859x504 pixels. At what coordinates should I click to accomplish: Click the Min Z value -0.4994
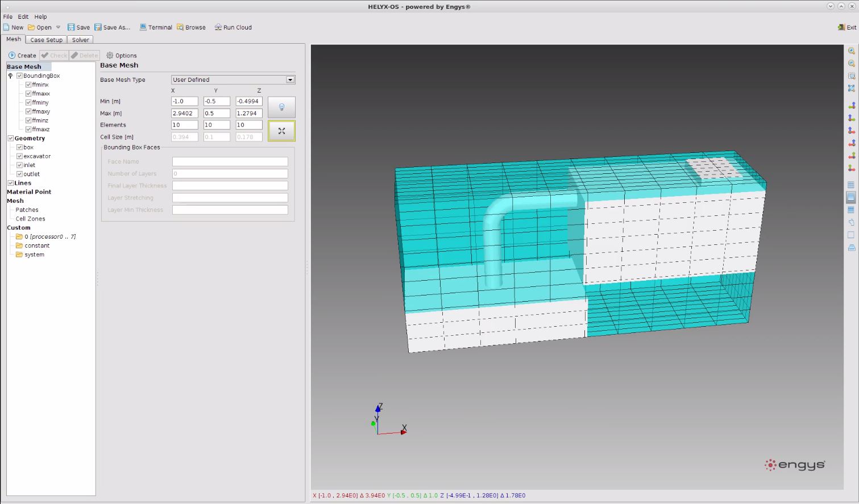[x=249, y=101]
